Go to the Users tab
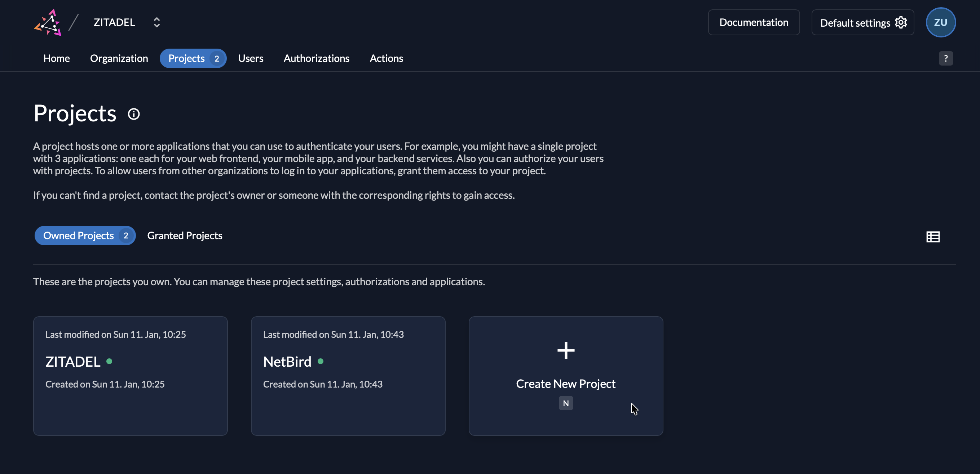The image size is (980, 474). pos(251,58)
